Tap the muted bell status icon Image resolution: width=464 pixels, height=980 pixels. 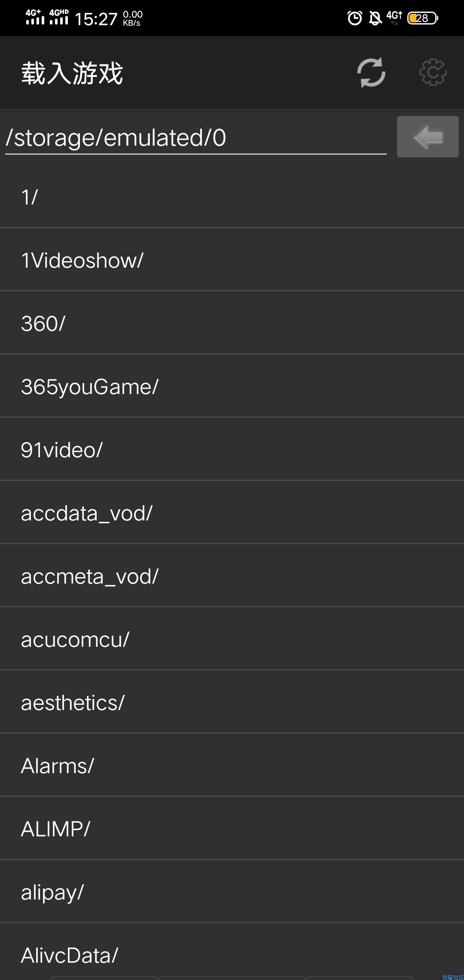375,18
